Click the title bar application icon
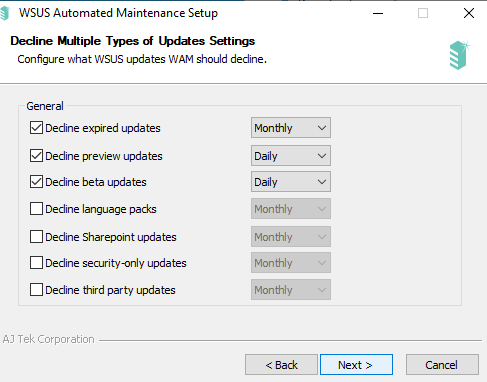The height and width of the screenshot is (382, 487). coord(5,13)
